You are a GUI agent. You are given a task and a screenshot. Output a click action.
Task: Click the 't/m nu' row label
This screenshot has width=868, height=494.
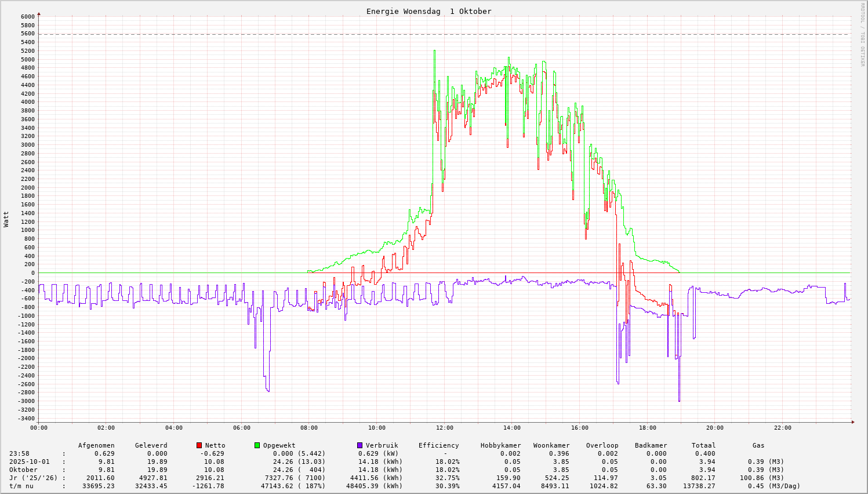pyautogui.click(x=21, y=486)
